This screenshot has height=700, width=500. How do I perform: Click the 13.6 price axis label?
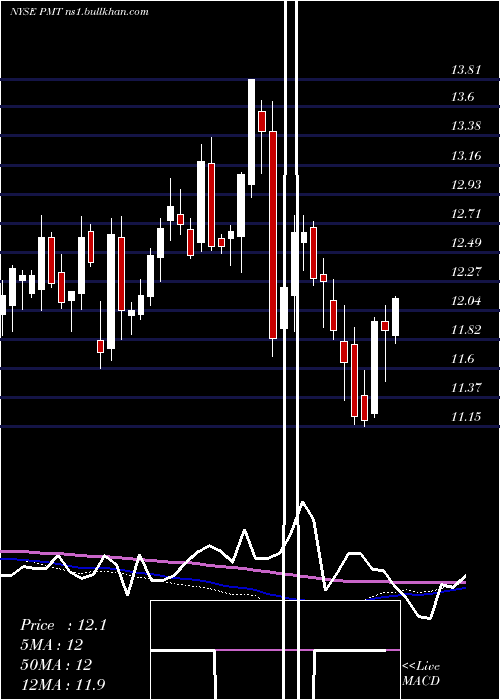pos(462,97)
